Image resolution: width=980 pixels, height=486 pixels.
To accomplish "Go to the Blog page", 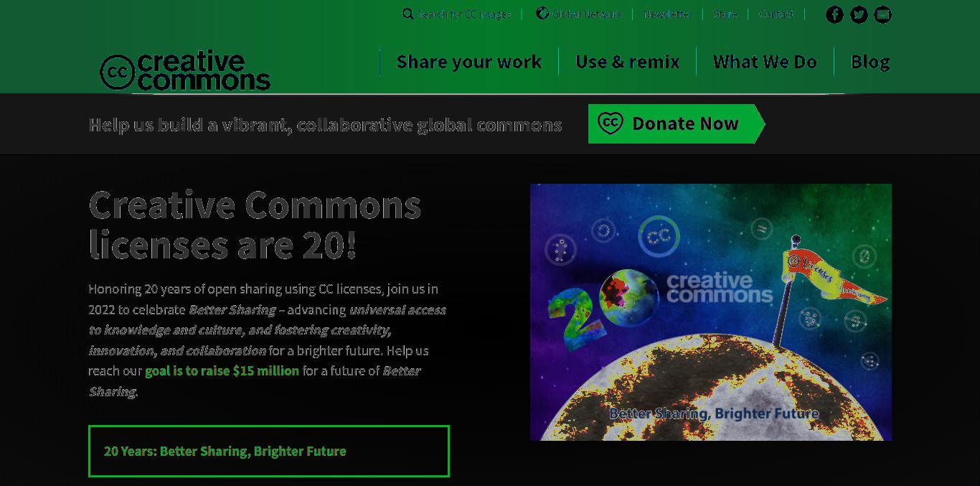I will (870, 62).
